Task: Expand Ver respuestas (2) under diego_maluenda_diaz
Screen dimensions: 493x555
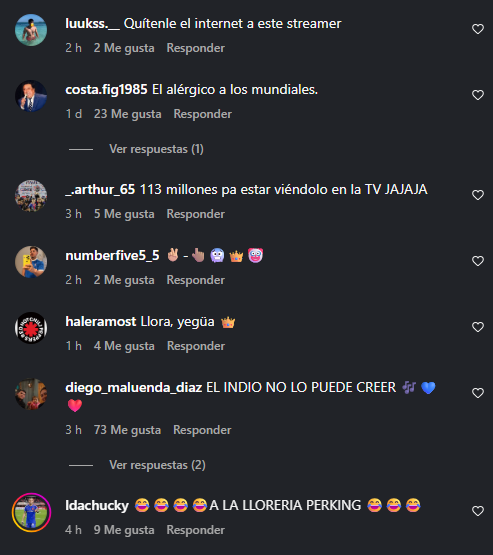Action: tap(157, 465)
